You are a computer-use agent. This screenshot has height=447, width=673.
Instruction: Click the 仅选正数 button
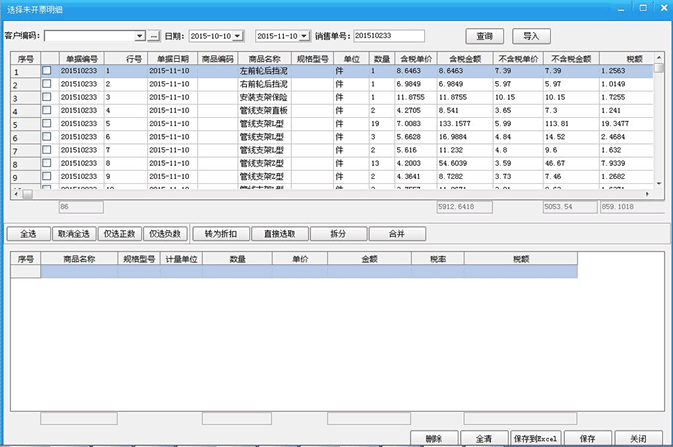tap(119, 233)
